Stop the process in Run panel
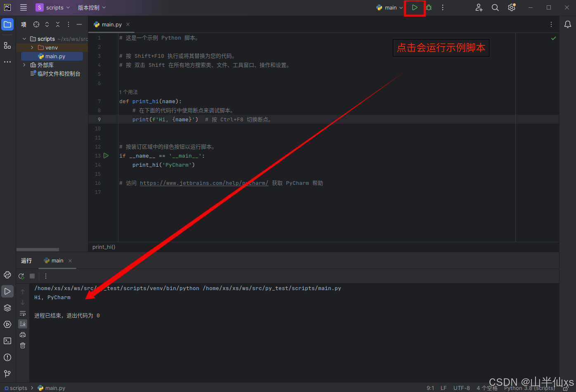The image size is (576, 392). pyautogui.click(x=32, y=276)
